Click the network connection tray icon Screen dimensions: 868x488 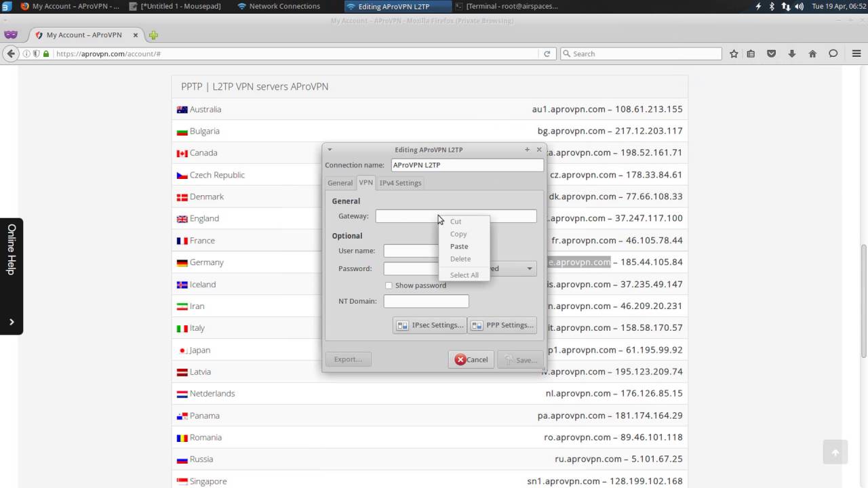(785, 6)
